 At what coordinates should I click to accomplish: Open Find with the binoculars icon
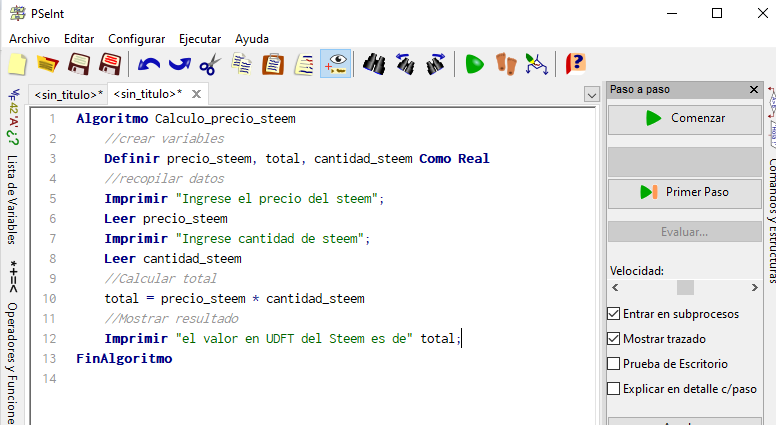tap(374, 64)
